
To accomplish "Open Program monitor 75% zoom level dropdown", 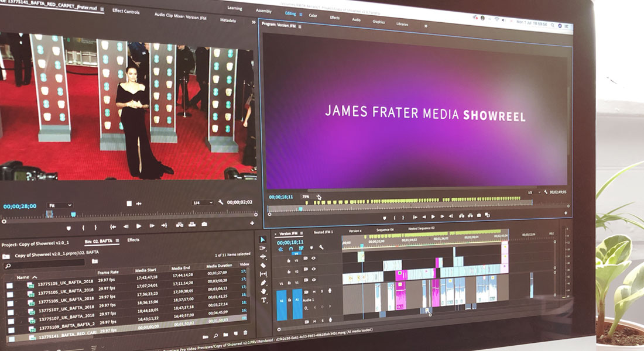I will click(306, 197).
